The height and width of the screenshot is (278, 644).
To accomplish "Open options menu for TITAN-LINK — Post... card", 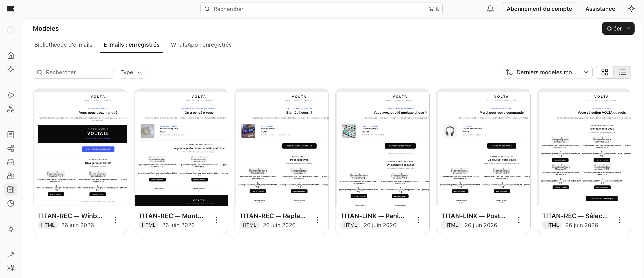I will (519, 220).
